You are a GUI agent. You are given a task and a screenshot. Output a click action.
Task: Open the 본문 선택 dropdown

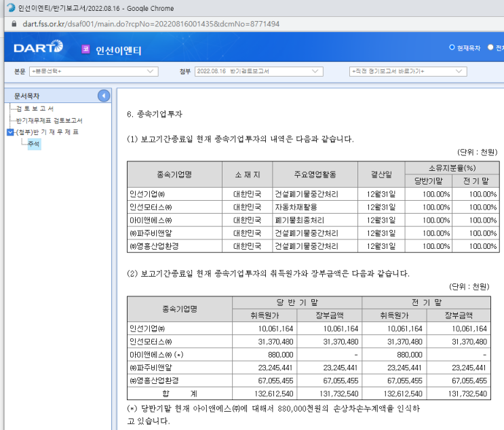click(x=94, y=71)
